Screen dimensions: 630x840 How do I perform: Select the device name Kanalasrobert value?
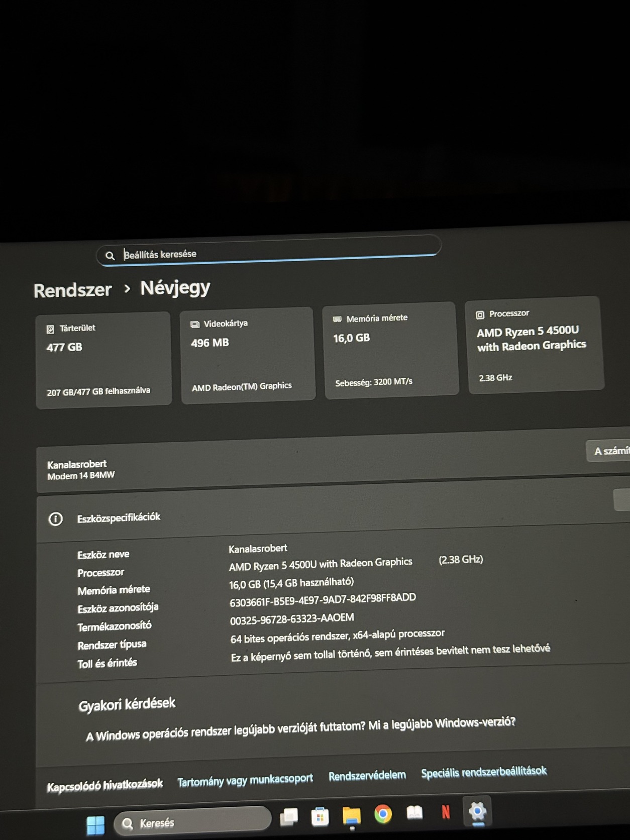click(258, 549)
